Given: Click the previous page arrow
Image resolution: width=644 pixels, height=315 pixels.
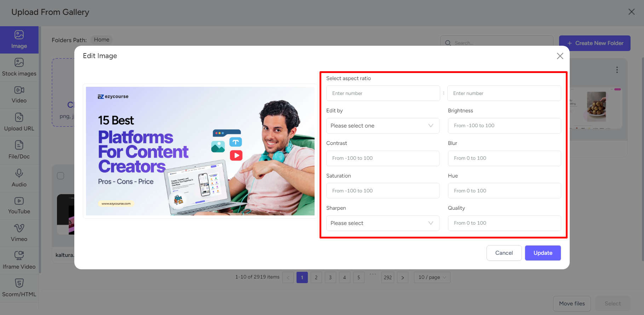Looking at the screenshot, I should point(288,277).
